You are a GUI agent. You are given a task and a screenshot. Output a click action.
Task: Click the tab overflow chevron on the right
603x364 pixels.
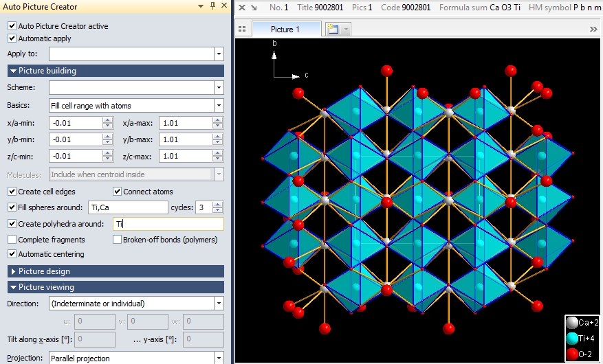593,30
